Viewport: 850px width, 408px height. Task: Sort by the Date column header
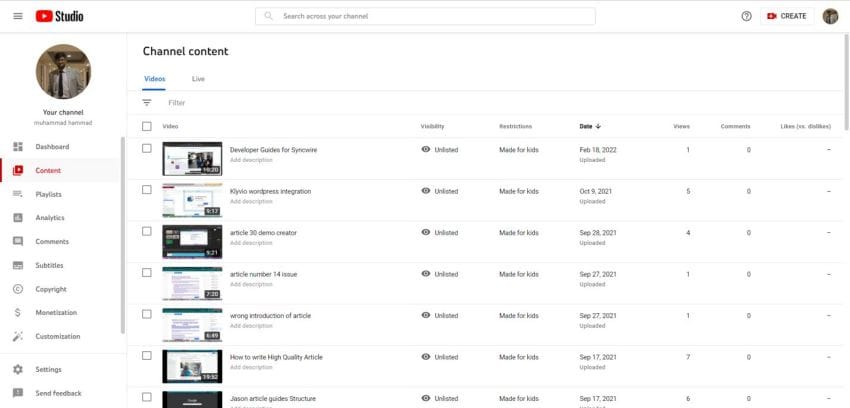(589, 126)
